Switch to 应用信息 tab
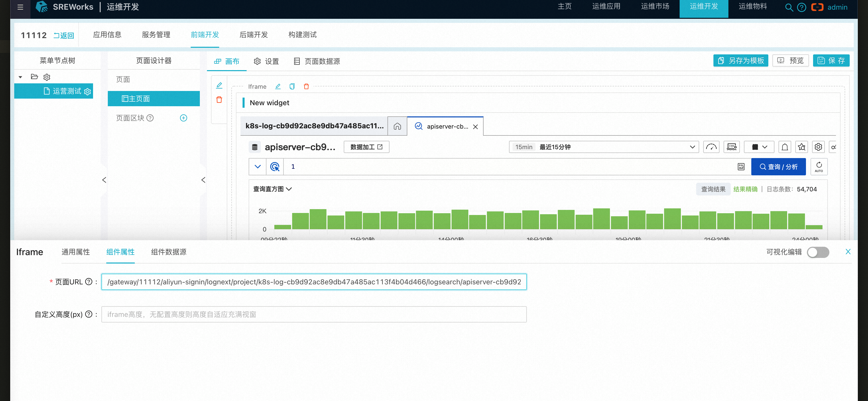The image size is (868, 401). 107,35
